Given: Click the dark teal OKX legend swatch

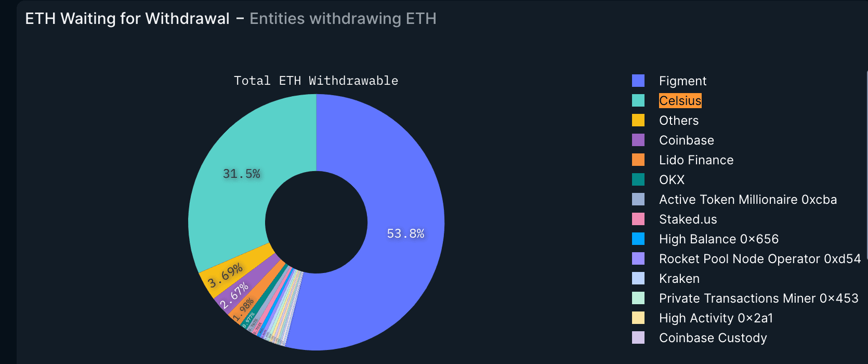Looking at the screenshot, I should [638, 179].
